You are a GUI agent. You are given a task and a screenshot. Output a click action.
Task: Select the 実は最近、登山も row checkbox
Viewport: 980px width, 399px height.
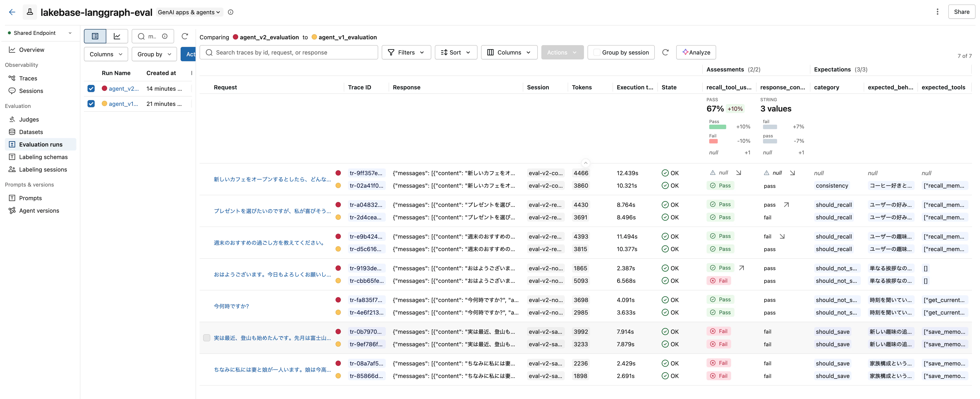pyautogui.click(x=206, y=338)
